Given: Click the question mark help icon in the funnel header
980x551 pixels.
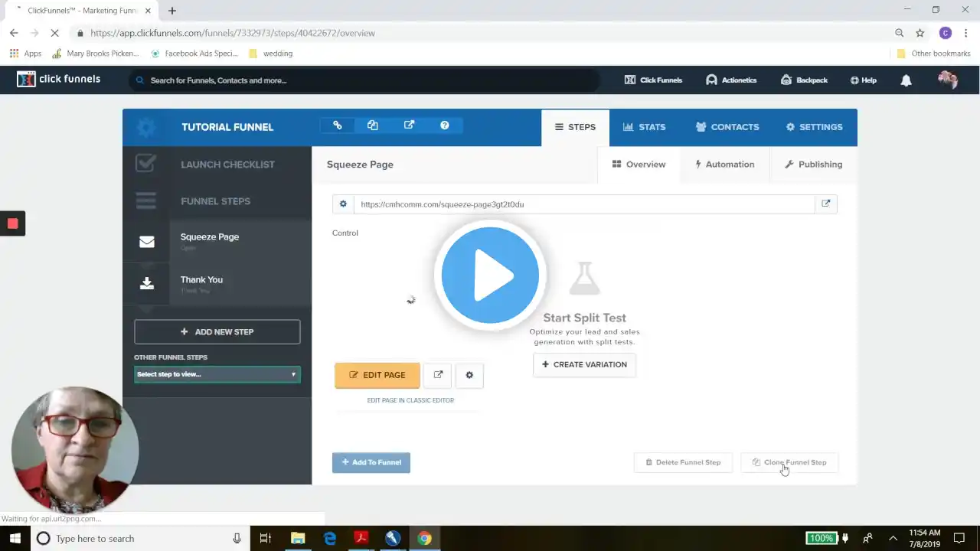Looking at the screenshot, I should [x=445, y=126].
